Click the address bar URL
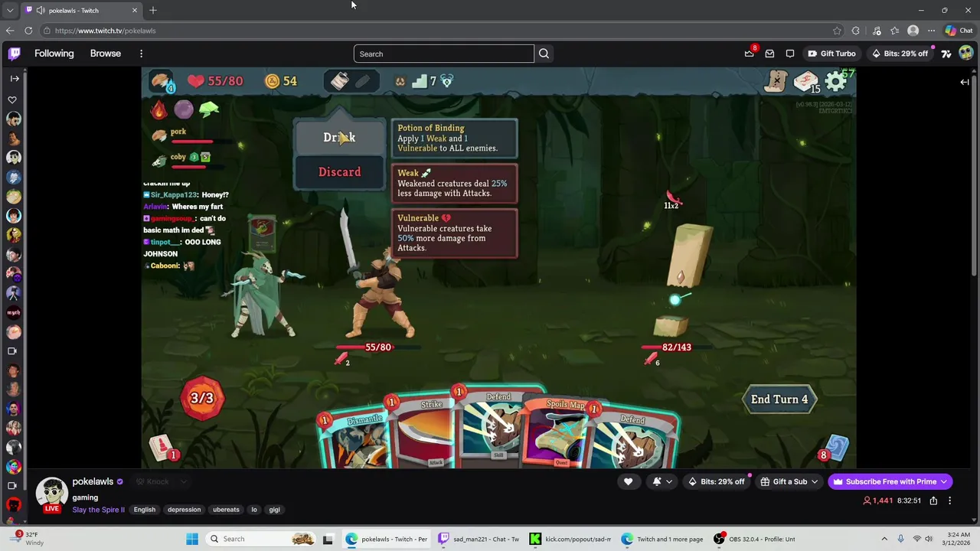 coord(106,31)
